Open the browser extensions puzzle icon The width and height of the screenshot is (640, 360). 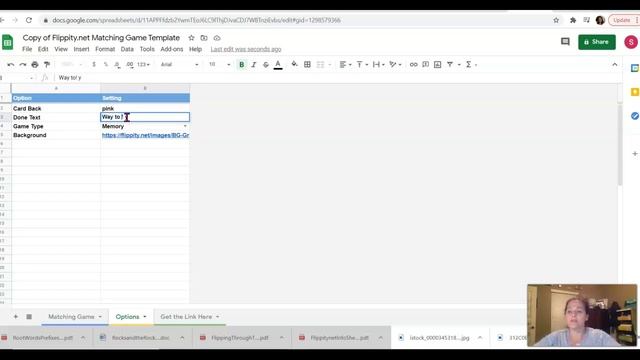(573, 20)
